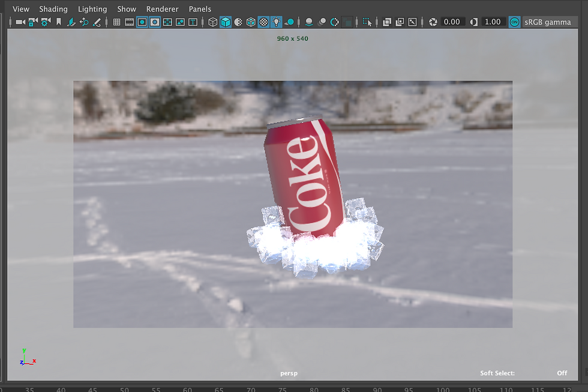
Task: Click the Exposure aperture icon
Action: coord(433,22)
